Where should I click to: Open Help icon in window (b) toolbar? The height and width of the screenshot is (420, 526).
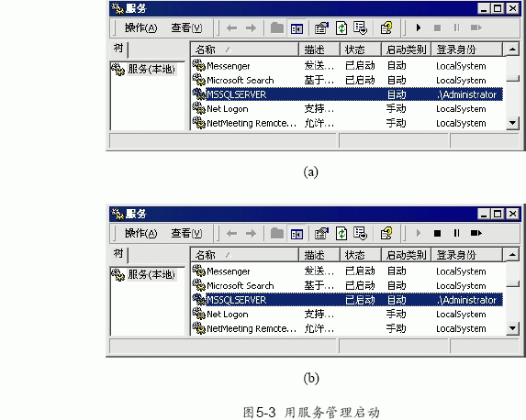pos(386,233)
